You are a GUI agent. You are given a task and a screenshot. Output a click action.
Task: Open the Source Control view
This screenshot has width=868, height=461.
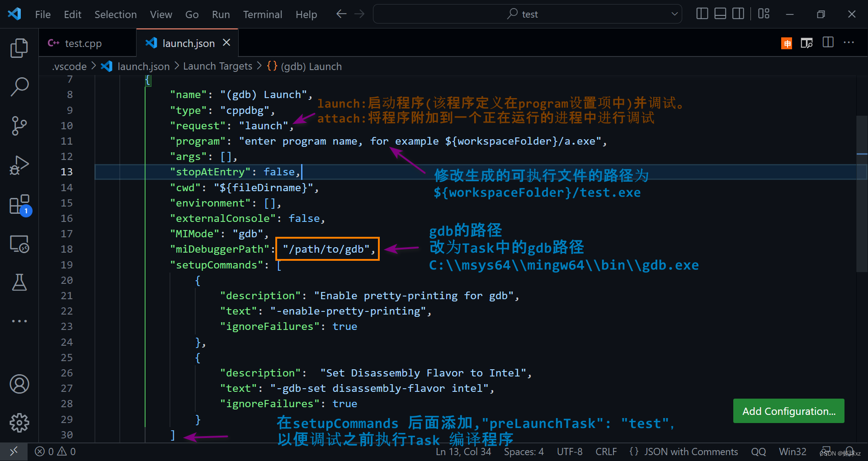click(x=19, y=126)
